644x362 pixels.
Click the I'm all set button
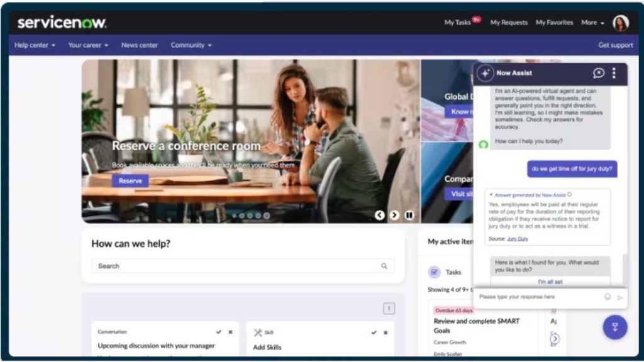[550, 282]
